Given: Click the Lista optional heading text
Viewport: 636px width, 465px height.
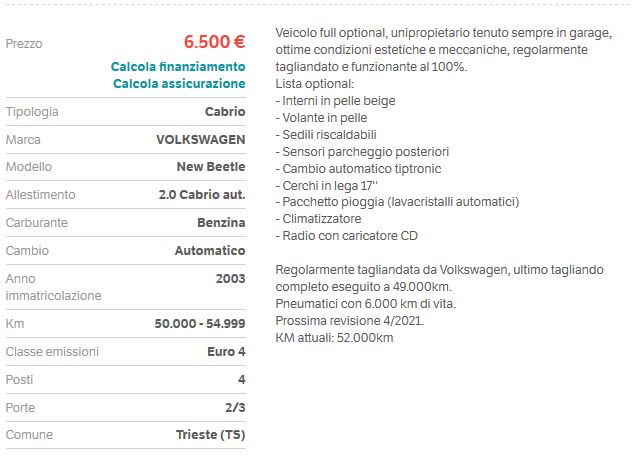Looking at the screenshot, I should pyautogui.click(x=308, y=84).
